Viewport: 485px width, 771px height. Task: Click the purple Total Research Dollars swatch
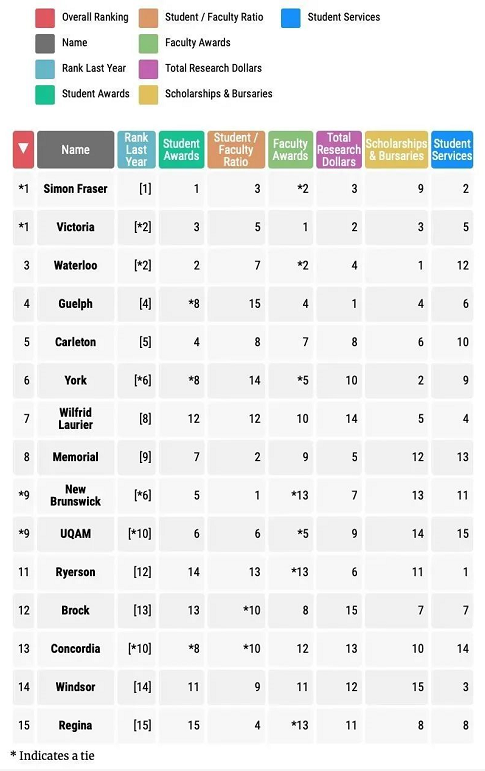(x=149, y=69)
